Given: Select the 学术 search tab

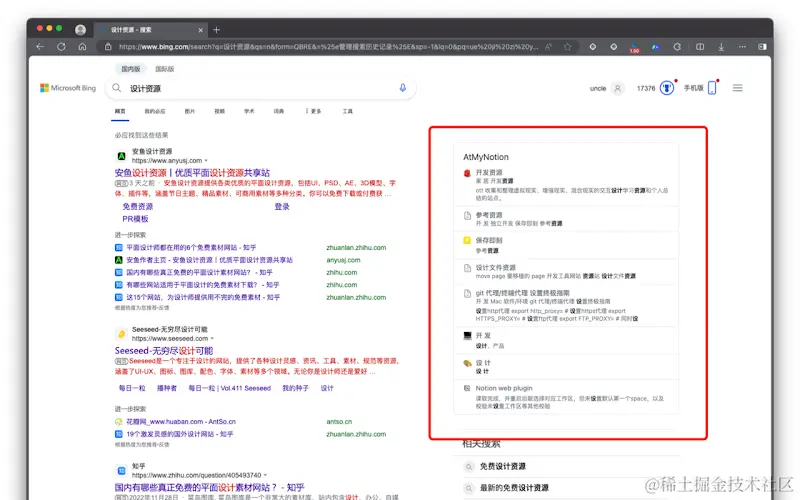Looking at the screenshot, I should (x=249, y=111).
